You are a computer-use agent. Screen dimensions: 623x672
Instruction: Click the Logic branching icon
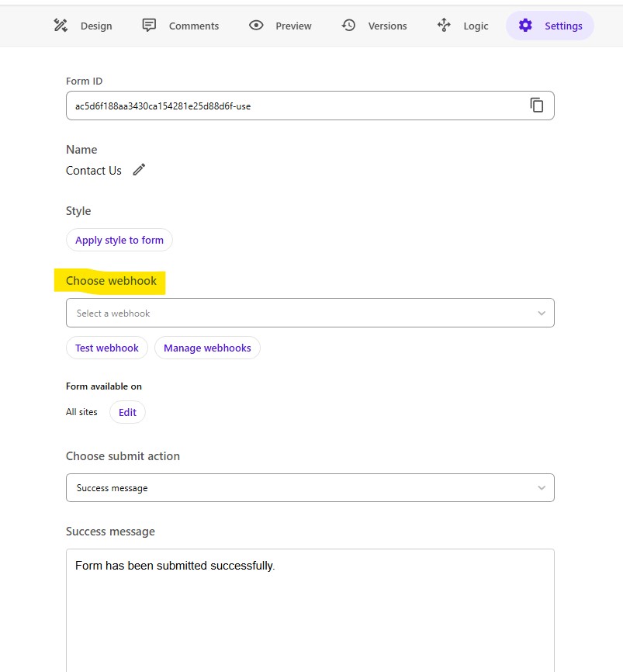(x=444, y=25)
